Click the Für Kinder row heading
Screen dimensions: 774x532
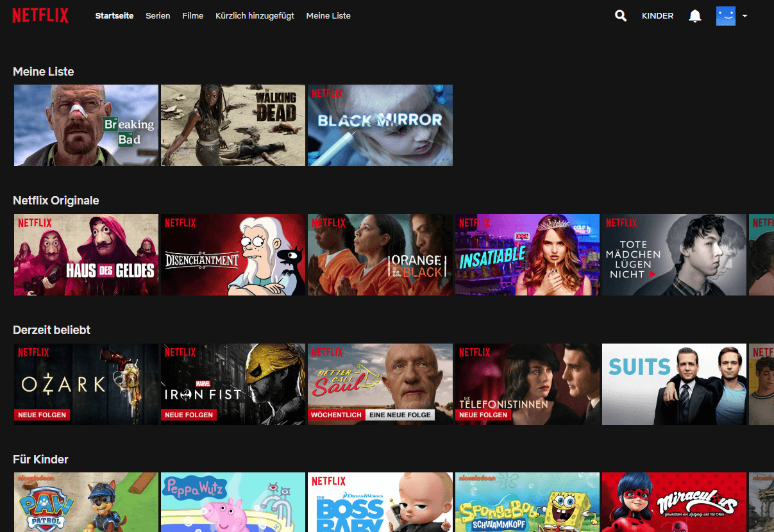[x=40, y=460]
